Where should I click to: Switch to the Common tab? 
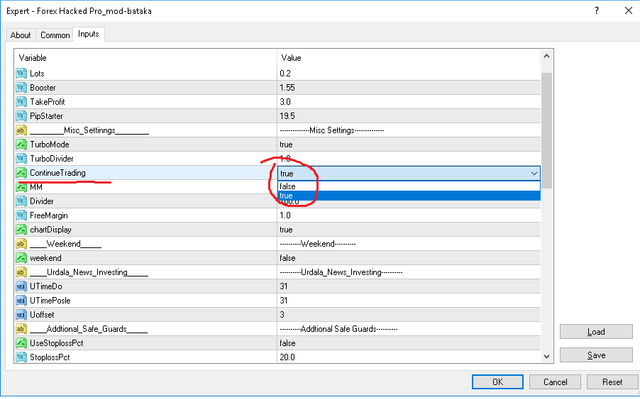click(x=55, y=35)
